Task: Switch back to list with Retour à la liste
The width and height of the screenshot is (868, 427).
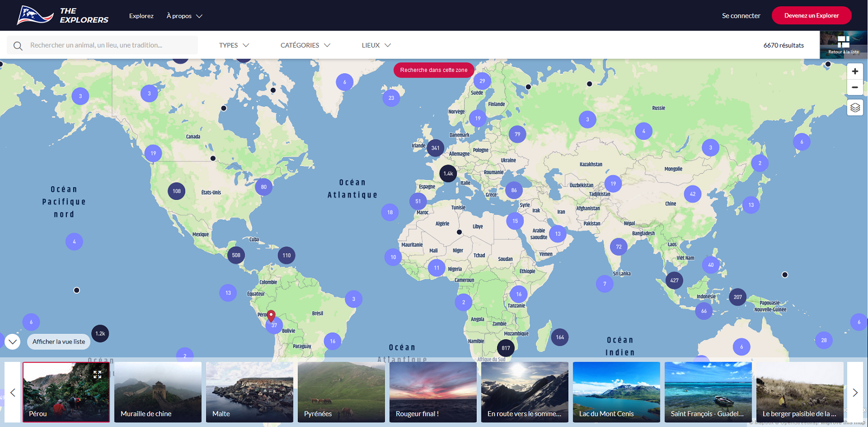Action: [843, 45]
